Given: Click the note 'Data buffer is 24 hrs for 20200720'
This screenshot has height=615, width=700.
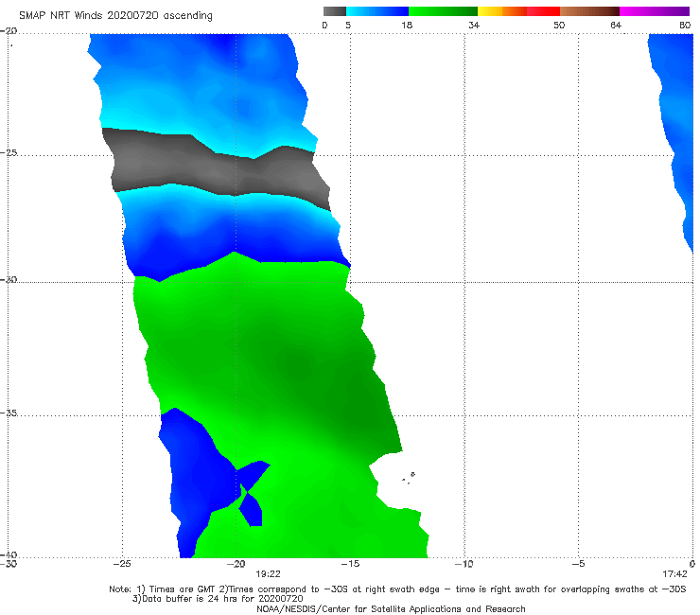Looking at the screenshot, I should (x=218, y=599).
